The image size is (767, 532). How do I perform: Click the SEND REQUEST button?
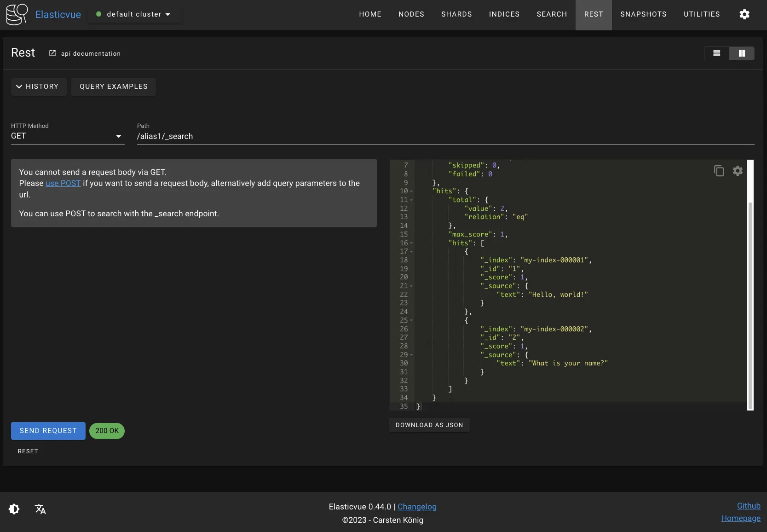[48, 431]
